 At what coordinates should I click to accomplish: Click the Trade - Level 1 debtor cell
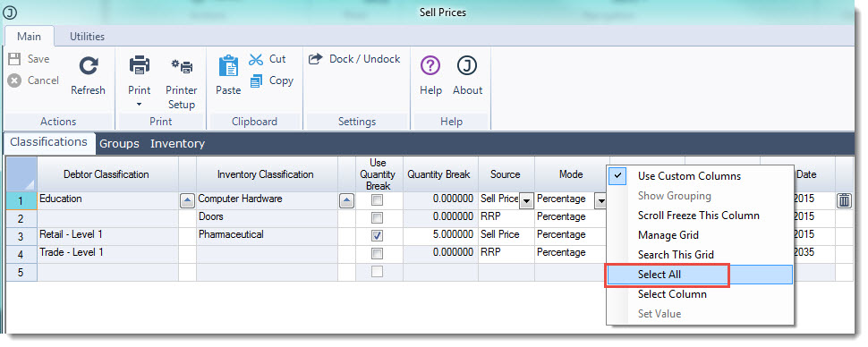pyautogui.click(x=108, y=254)
